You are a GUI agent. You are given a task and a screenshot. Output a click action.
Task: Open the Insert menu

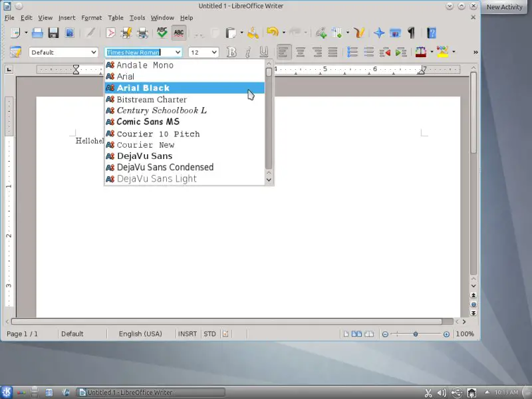tap(67, 18)
